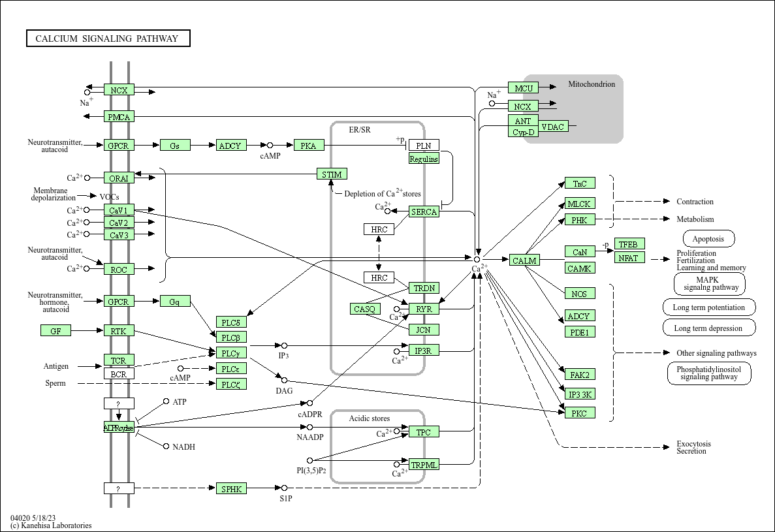Click the CALM calmodulin node

[524, 260]
